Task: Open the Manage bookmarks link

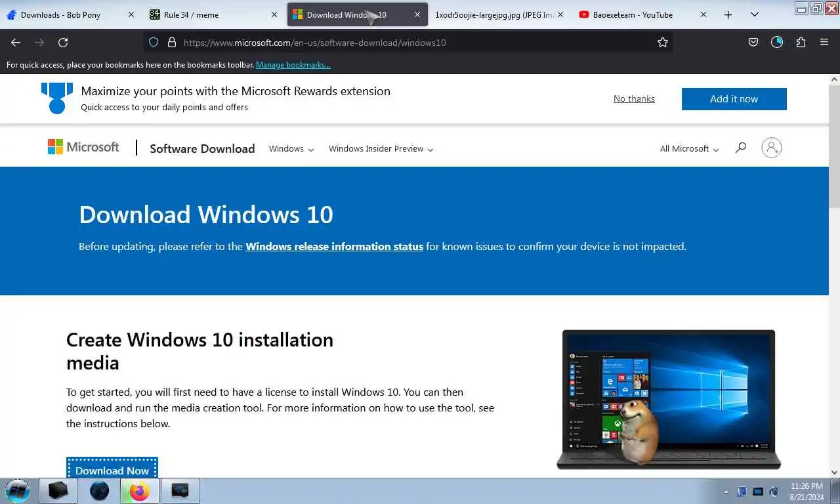Action: (293, 64)
